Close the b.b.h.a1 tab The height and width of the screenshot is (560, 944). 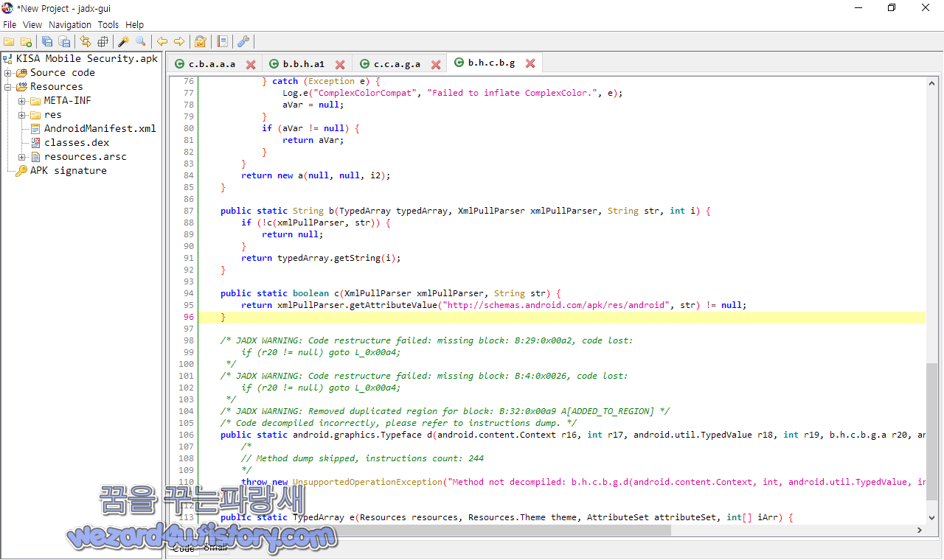(340, 65)
